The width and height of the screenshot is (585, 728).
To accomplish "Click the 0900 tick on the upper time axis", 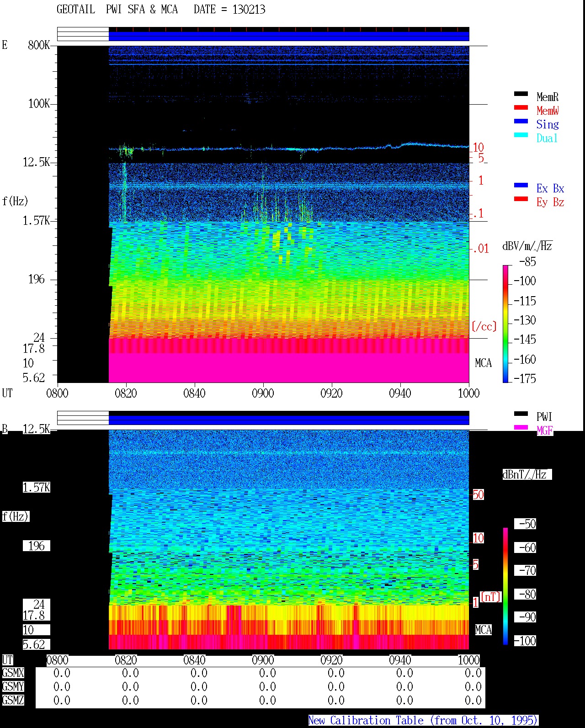I will pyautogui.click(x=263, y=393).
